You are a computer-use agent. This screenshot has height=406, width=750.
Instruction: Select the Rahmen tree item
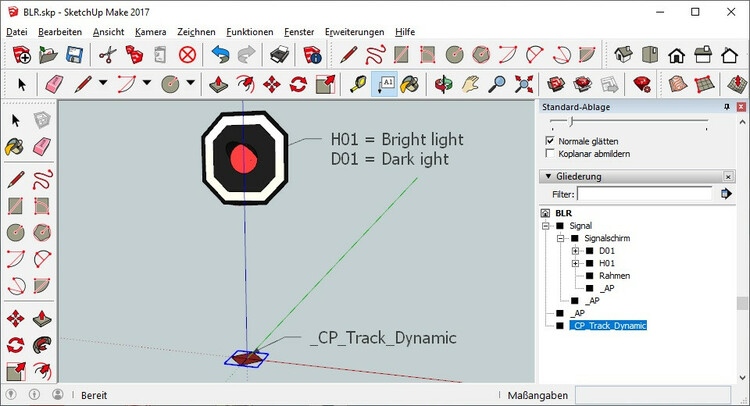click(614, 275)
